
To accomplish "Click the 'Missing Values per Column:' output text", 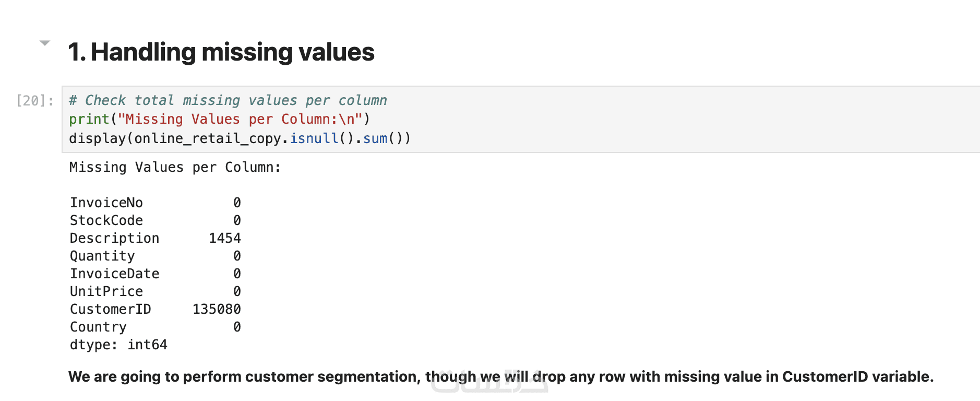I will coord(175,168).
